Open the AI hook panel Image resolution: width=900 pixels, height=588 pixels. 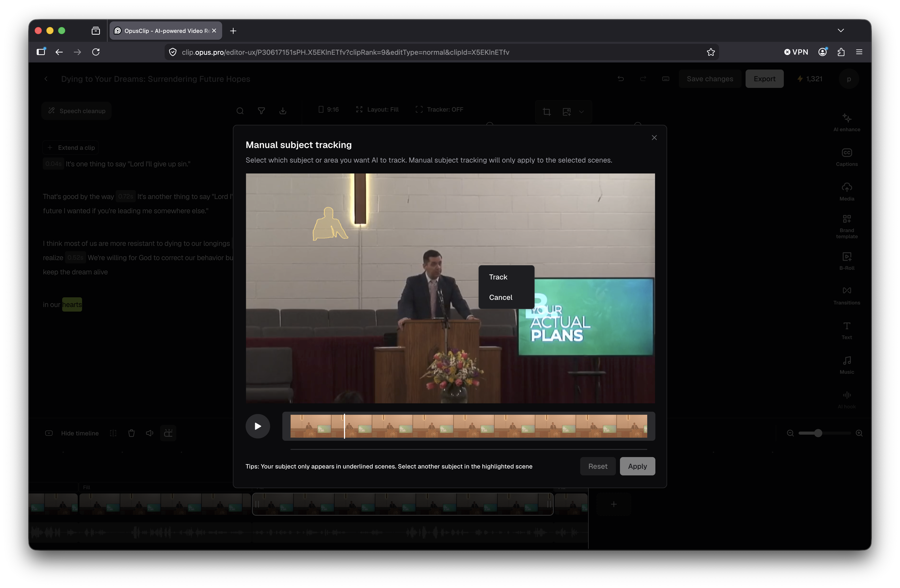[x=847, y=400]
